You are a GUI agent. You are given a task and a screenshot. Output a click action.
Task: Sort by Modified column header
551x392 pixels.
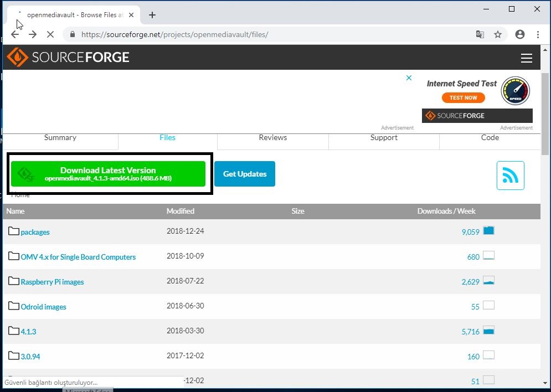pos(181,211)
